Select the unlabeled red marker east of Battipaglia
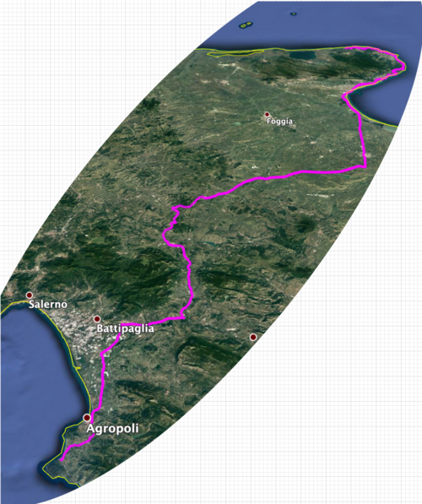 (x=253, y=337)
